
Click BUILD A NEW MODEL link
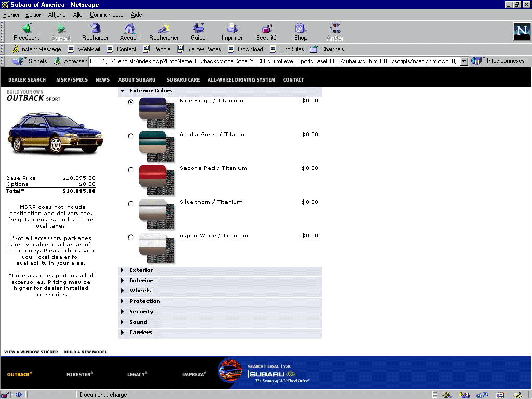pos(85,352)
